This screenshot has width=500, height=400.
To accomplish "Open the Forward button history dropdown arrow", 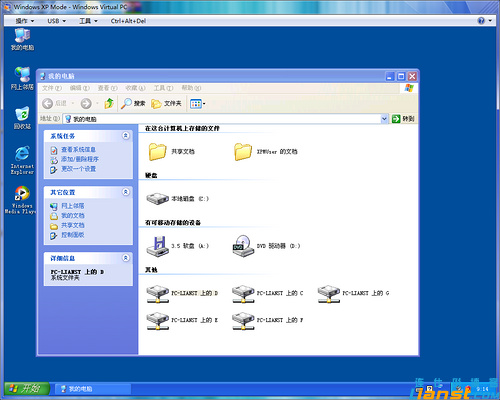I will tap(97, 104).
